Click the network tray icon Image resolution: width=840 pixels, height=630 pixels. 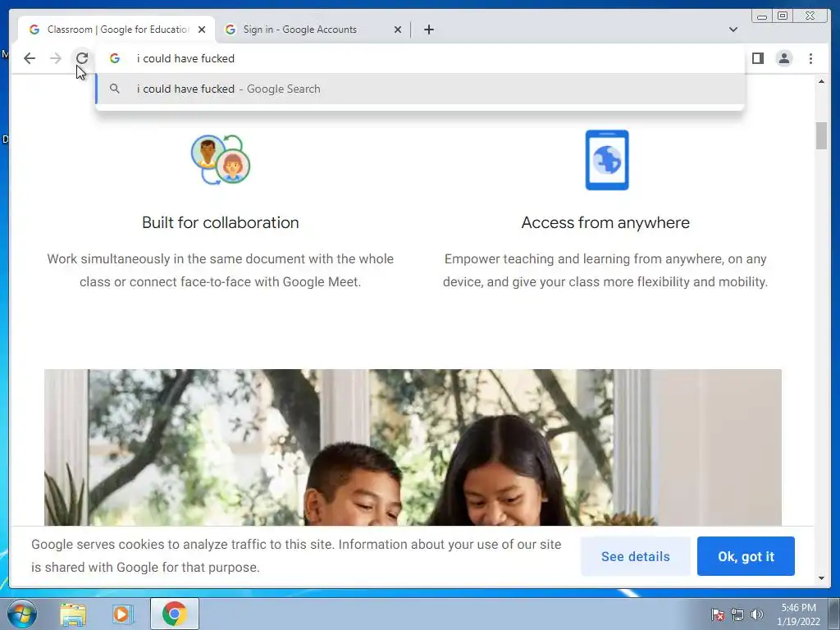(737, 614)
